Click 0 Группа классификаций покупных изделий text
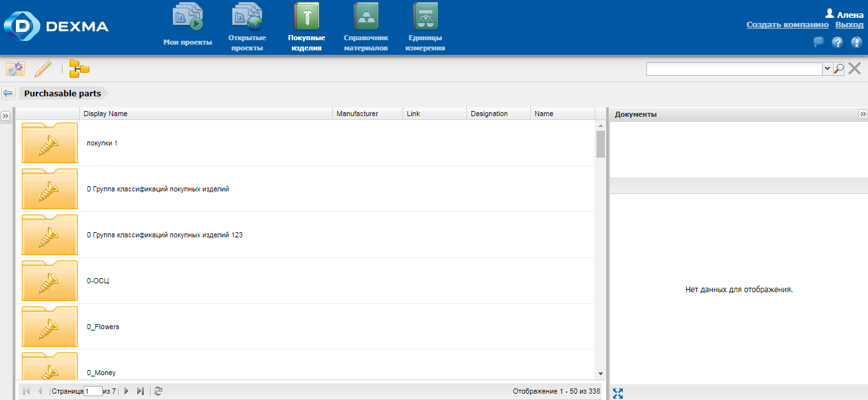 click(x=158, y=189)
